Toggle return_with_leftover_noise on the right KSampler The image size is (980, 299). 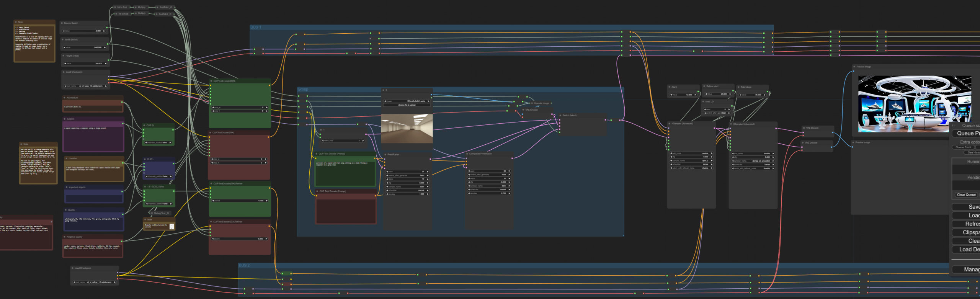[753, 168]
